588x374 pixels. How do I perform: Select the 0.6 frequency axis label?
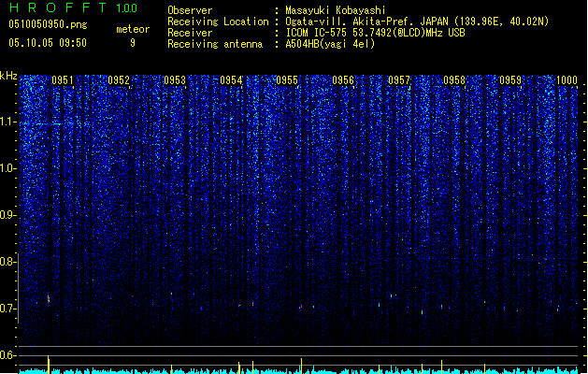(x=7, y=355)
